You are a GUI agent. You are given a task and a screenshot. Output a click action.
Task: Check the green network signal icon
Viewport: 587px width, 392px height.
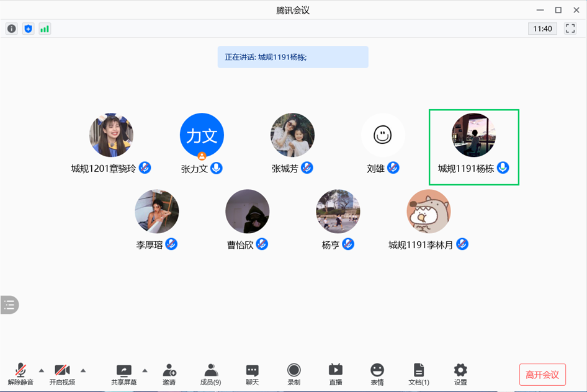pyautogui.click(x=45, y=29)
